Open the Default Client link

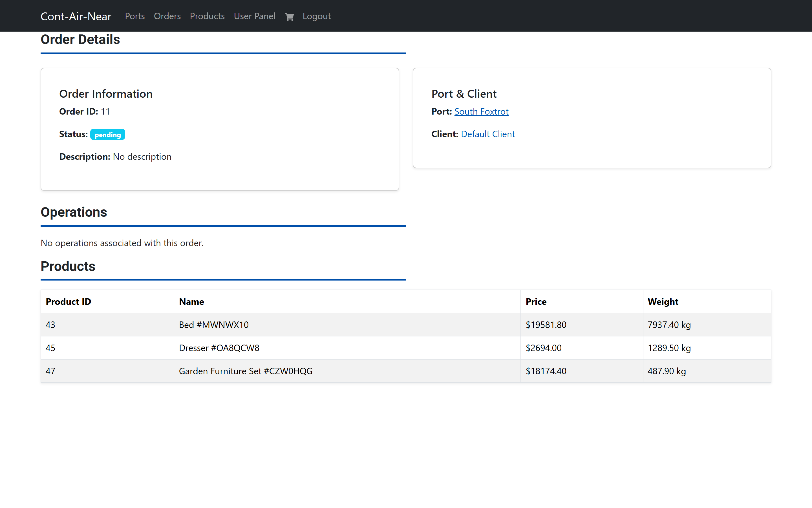(487, 134)
